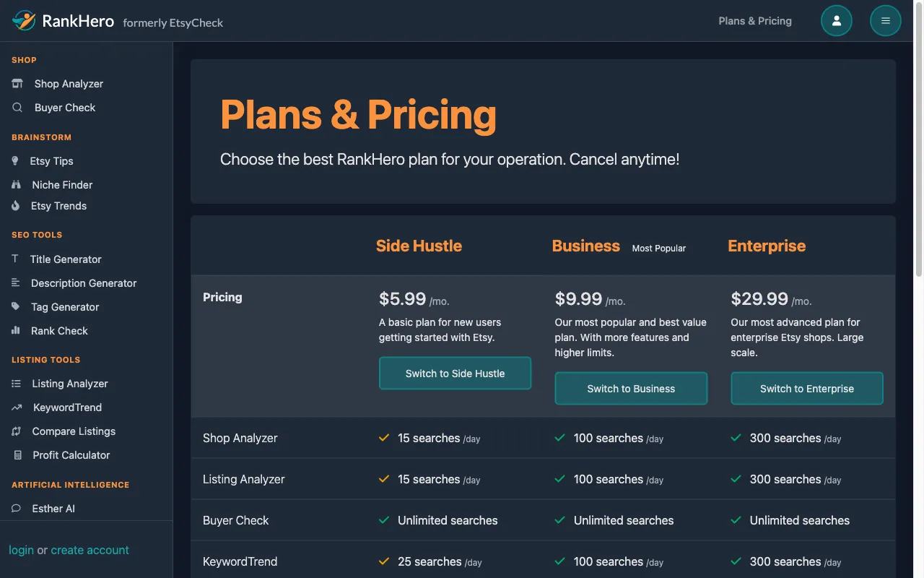Click the formerly EtsyCheck text
This screenshot has width=924, height=578.
point(173,23)
